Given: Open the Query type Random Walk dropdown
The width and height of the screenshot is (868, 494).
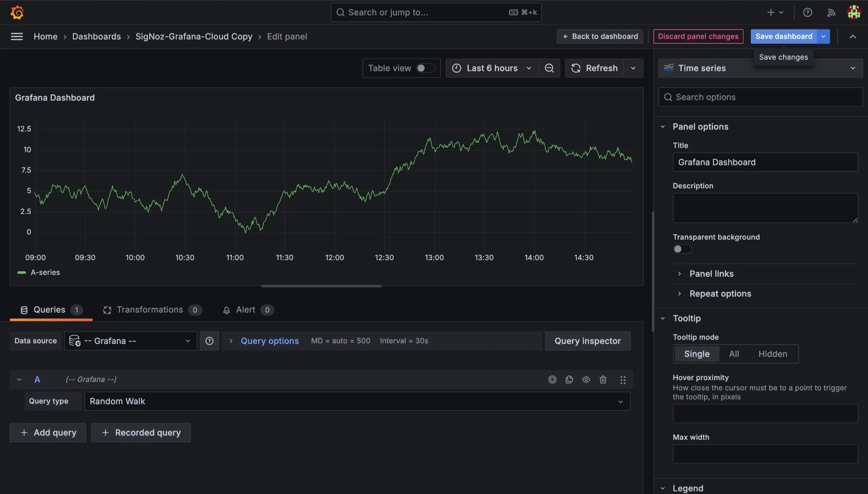Looking at the screenshot, I should [x=357, y=402].
